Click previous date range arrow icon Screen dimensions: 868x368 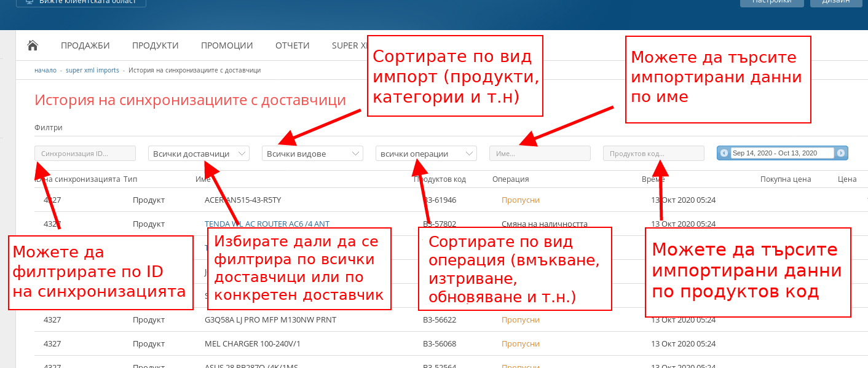[x=724, y=153]
